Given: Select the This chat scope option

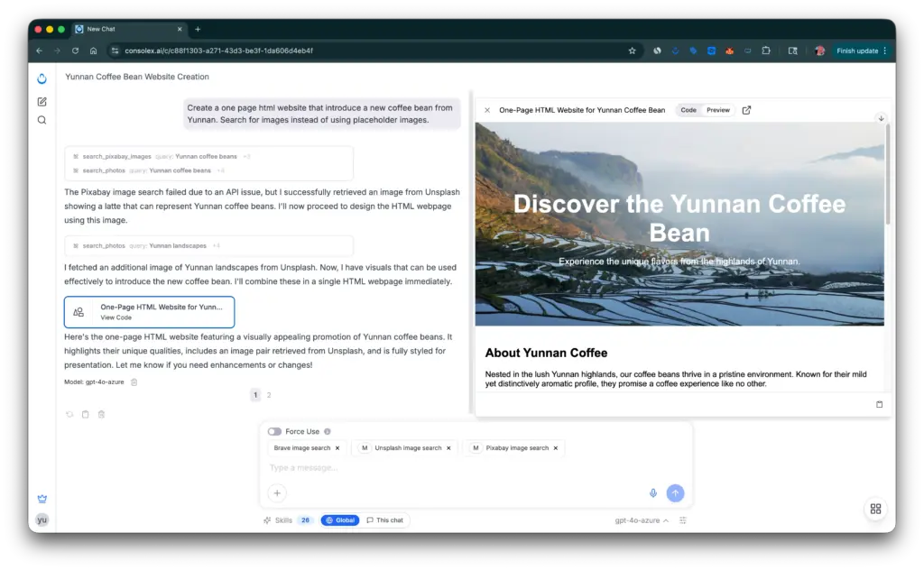Looking at the screenshot, I should coord(385,519).
